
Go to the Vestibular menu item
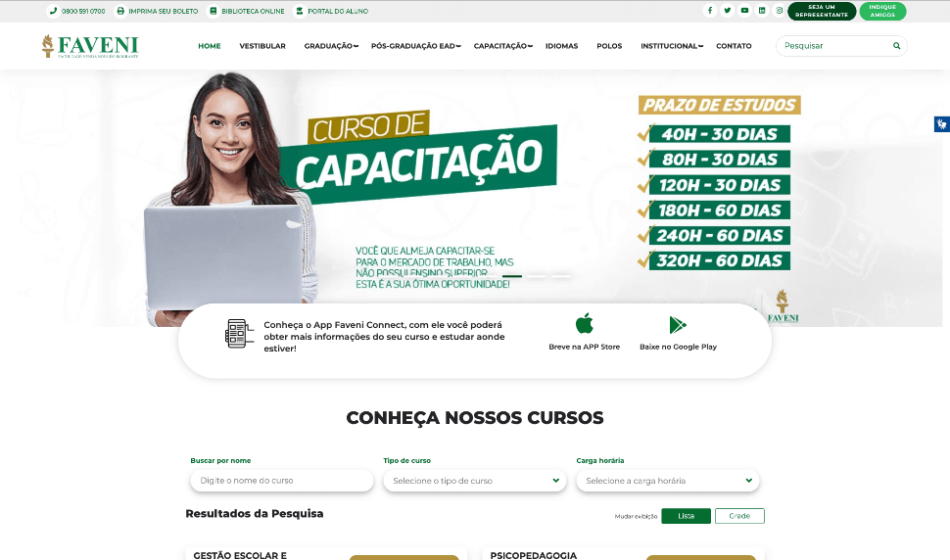tap(262, 46)
